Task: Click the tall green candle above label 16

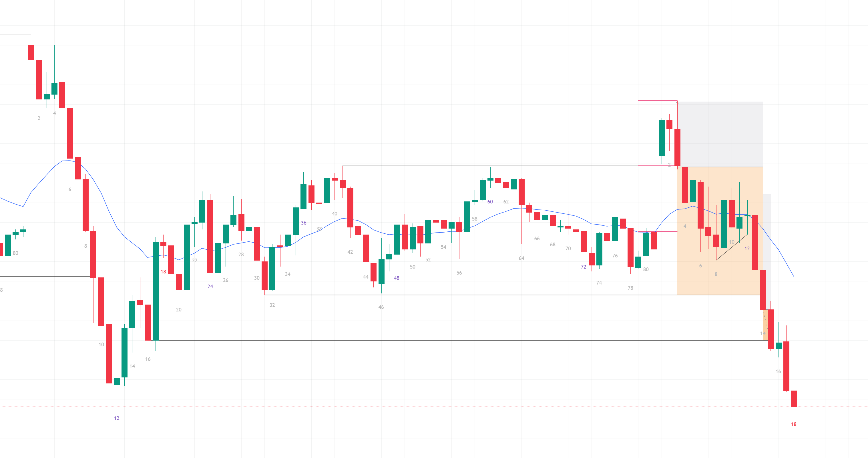Action: tap(156, 291)
